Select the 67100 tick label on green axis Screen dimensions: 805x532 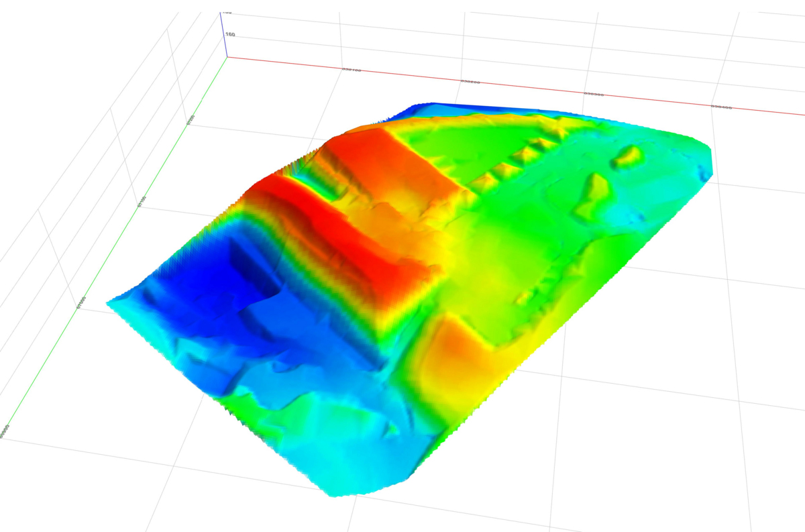pyautogui.click(x=140, y=202)
